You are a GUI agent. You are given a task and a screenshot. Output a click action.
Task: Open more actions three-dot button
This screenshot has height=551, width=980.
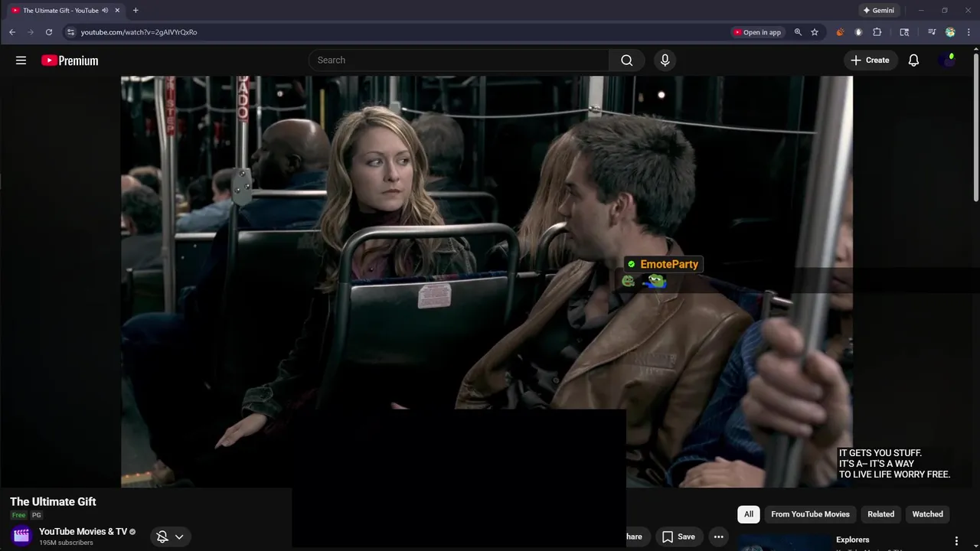[x=718, y=536]
